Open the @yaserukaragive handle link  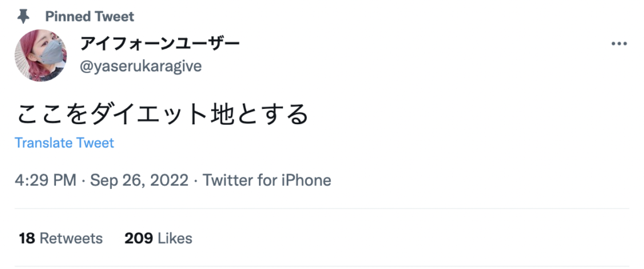pos(141,66)
